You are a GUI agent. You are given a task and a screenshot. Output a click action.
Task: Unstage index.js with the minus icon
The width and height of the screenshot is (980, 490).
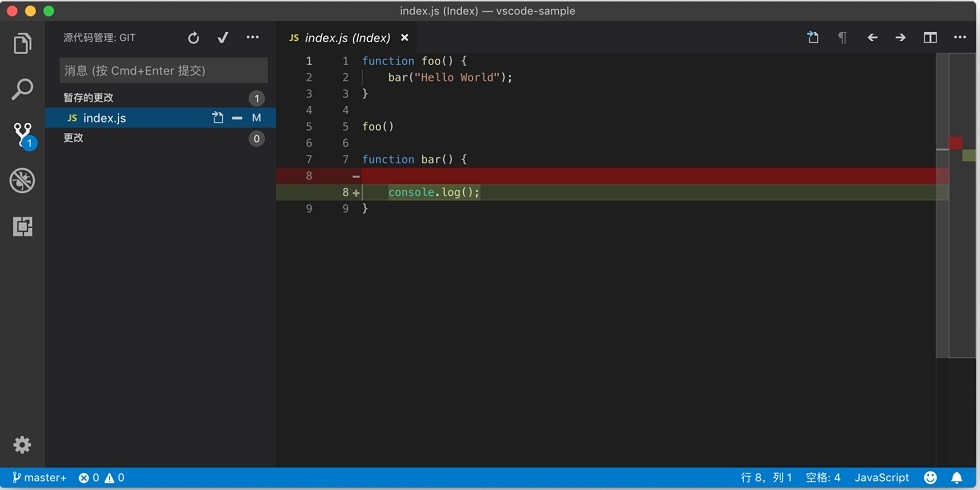pos(237,118)
